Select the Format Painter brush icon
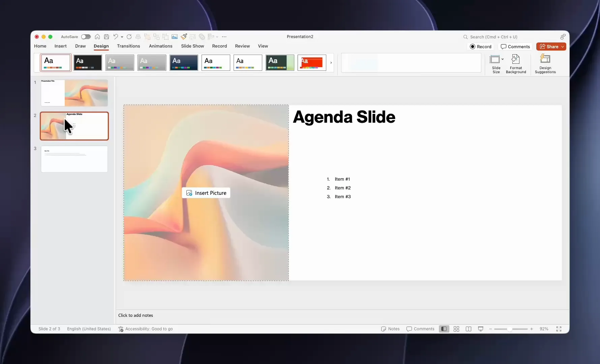600x364 pixels. tap(184, 37)
